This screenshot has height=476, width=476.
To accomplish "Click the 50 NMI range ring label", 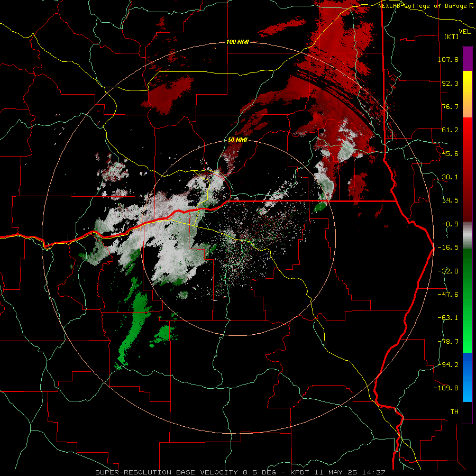I will coord(237,140).
